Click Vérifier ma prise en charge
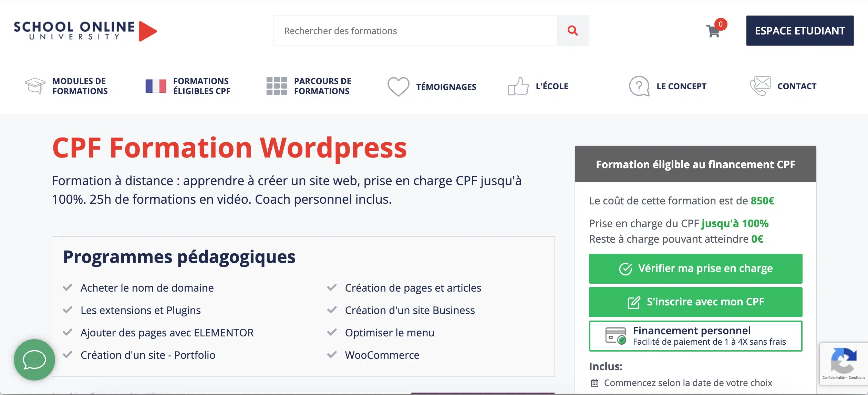 click(695, 269)
